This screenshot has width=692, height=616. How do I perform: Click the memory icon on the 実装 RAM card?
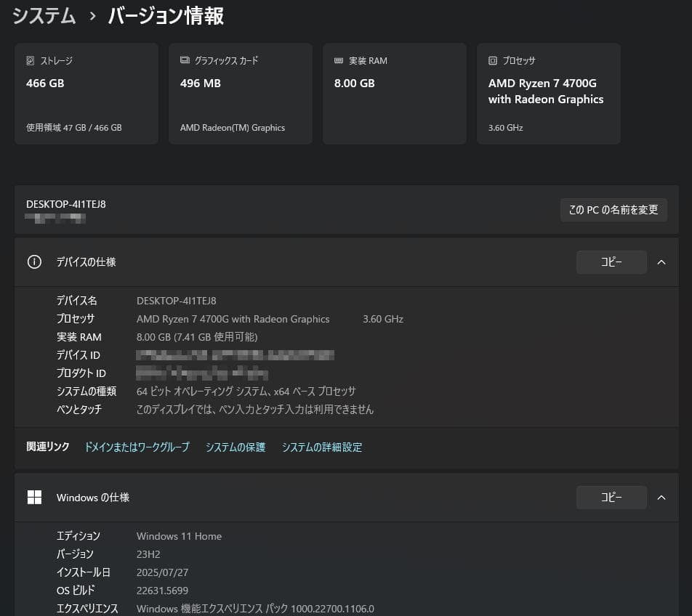[x=338, y=60]
